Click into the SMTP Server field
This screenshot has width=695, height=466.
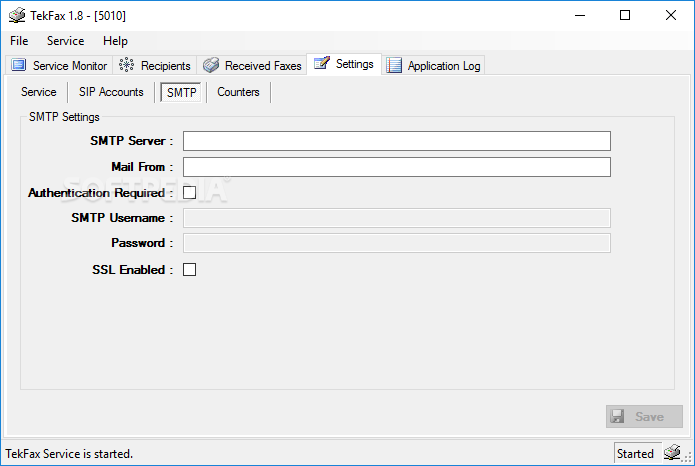(397, 141)
